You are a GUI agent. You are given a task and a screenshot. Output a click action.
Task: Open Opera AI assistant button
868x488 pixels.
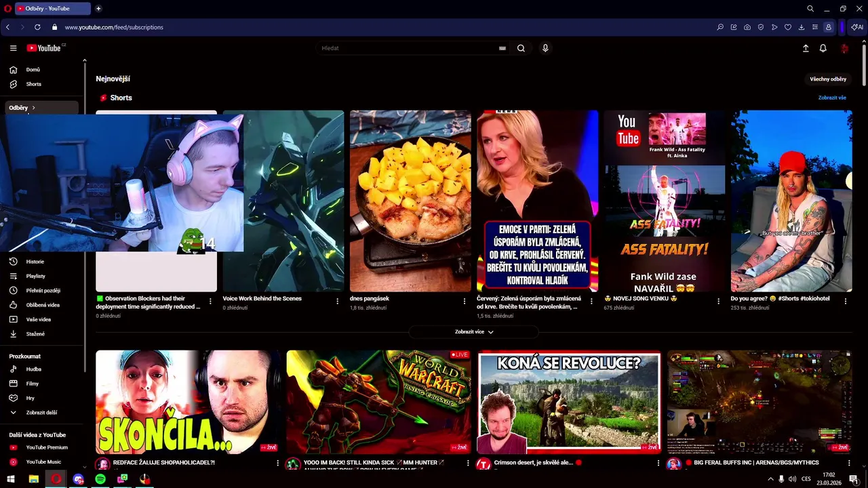click(x=857, y=27)
